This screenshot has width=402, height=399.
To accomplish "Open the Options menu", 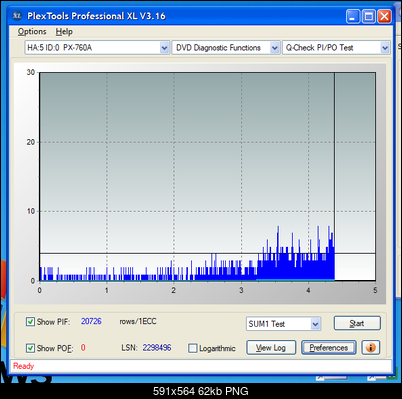I will coord(32,32).
